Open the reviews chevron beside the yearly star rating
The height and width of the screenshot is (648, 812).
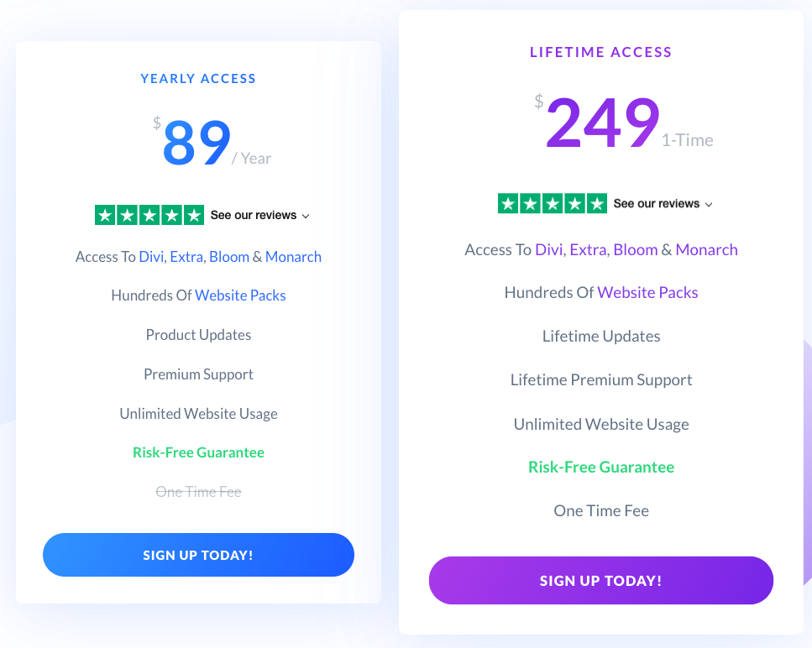click(x=306, y=216)
